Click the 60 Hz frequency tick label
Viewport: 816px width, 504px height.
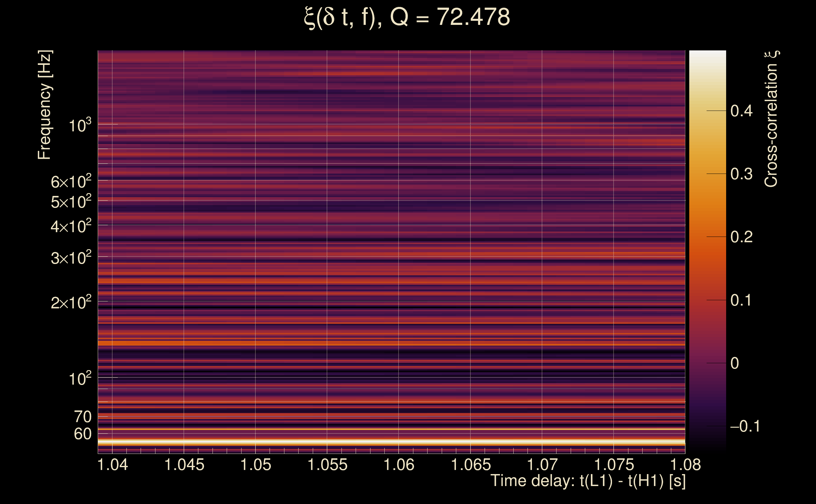82,434
